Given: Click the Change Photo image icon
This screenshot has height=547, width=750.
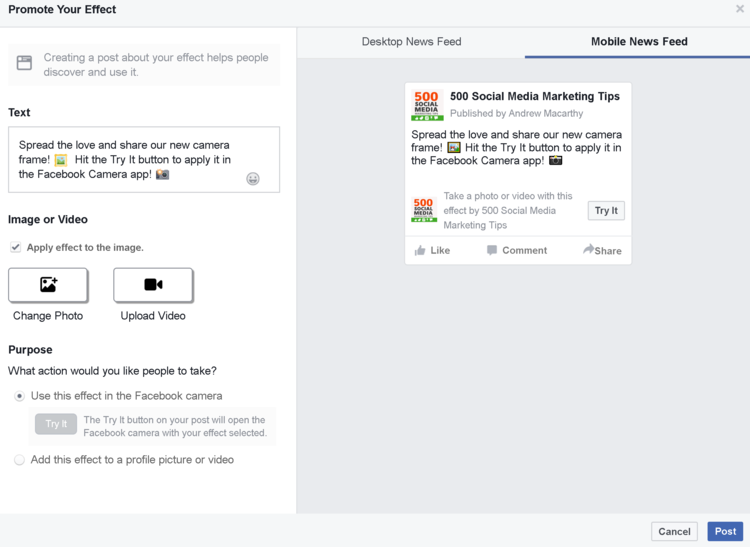Looking at the screenshot, I should point(48,285).
